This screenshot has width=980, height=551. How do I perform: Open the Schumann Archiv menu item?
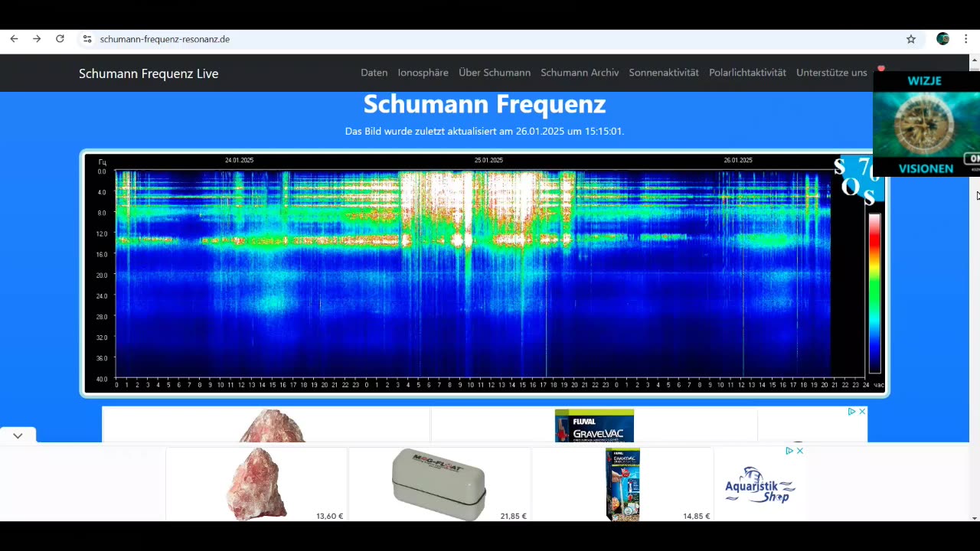(580, 73)
